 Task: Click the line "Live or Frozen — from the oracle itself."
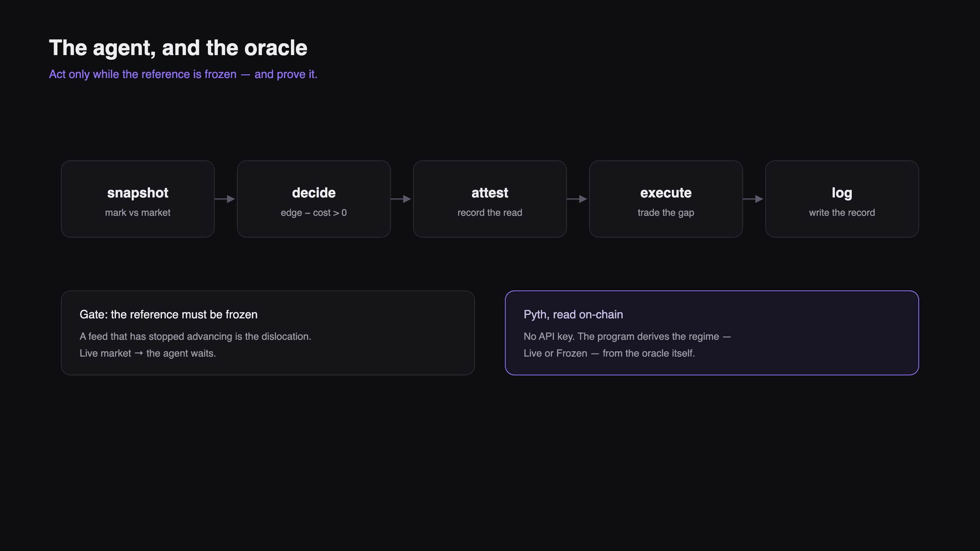click(x=609, y=353)
